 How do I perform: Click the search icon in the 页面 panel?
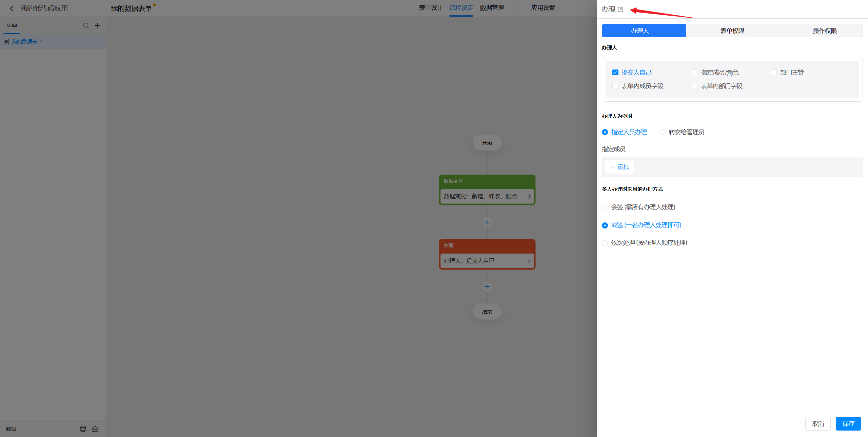point(86,25)
